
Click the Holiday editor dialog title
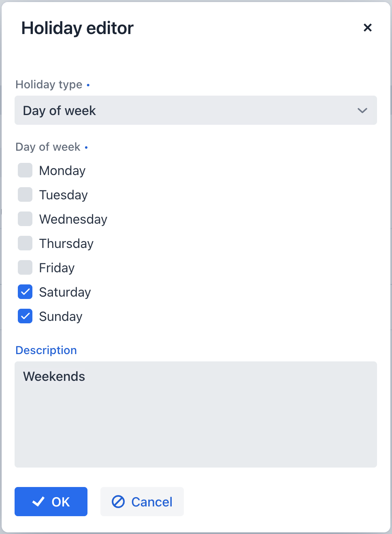coord(77,28)
